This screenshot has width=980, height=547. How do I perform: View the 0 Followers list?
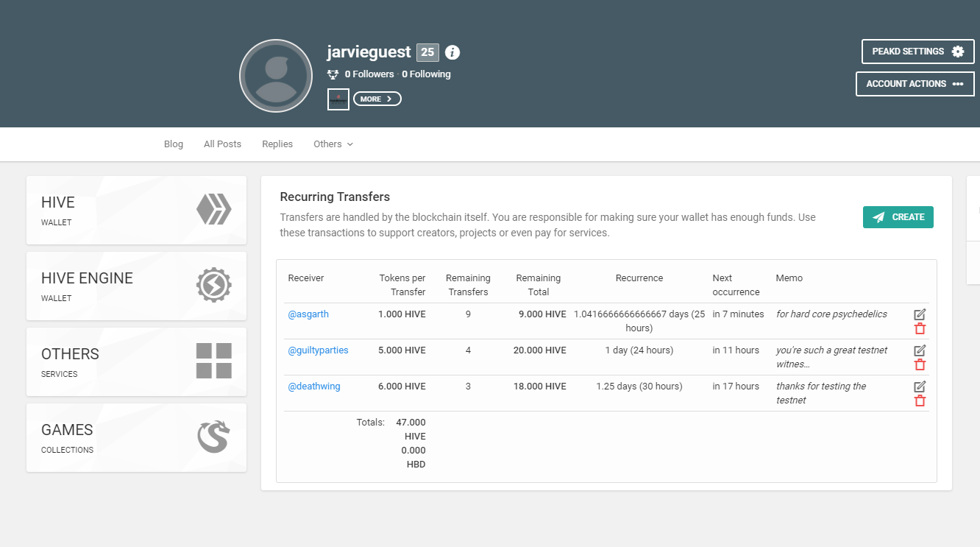click(x=369, y=74)
